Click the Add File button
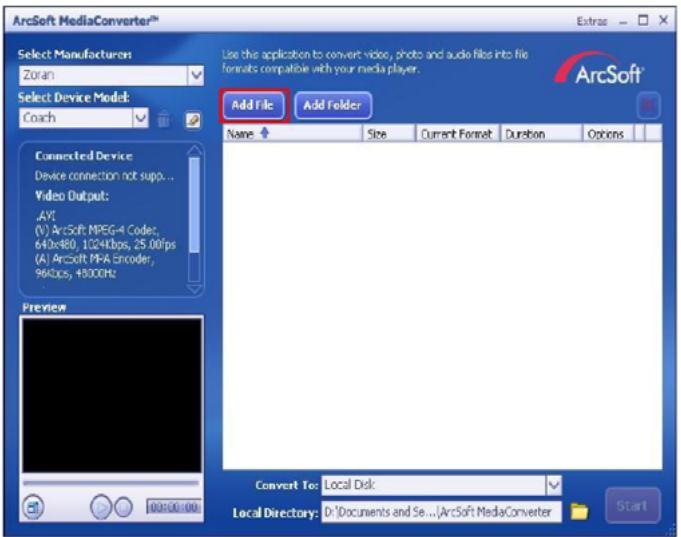The width and height of the screenshot is (681, 537). click(x=253, y=105)
